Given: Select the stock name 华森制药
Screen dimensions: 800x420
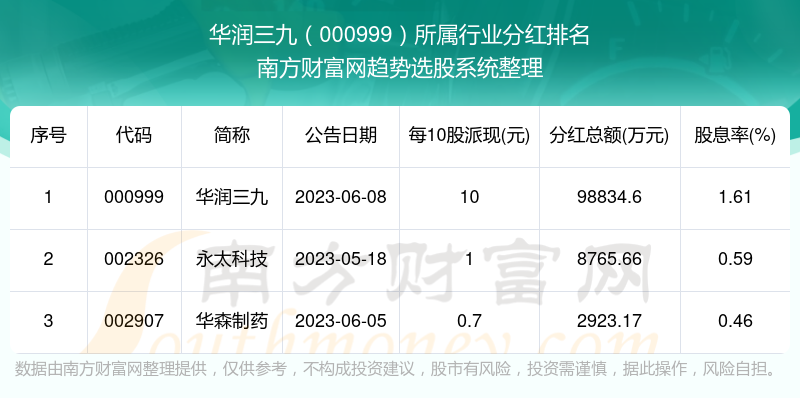Looking at the screenshot, I should 232,321.
